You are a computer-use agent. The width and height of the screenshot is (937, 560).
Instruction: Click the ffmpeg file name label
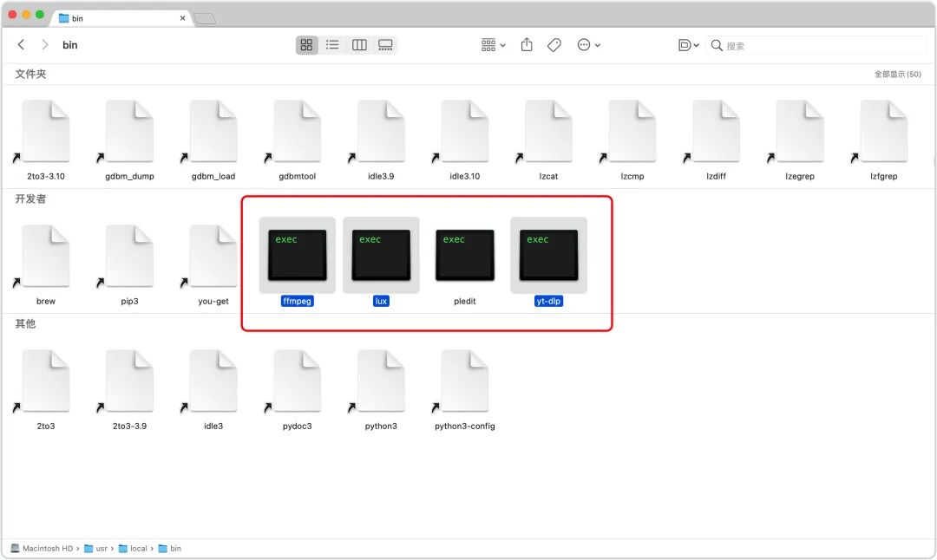[297, 301]
